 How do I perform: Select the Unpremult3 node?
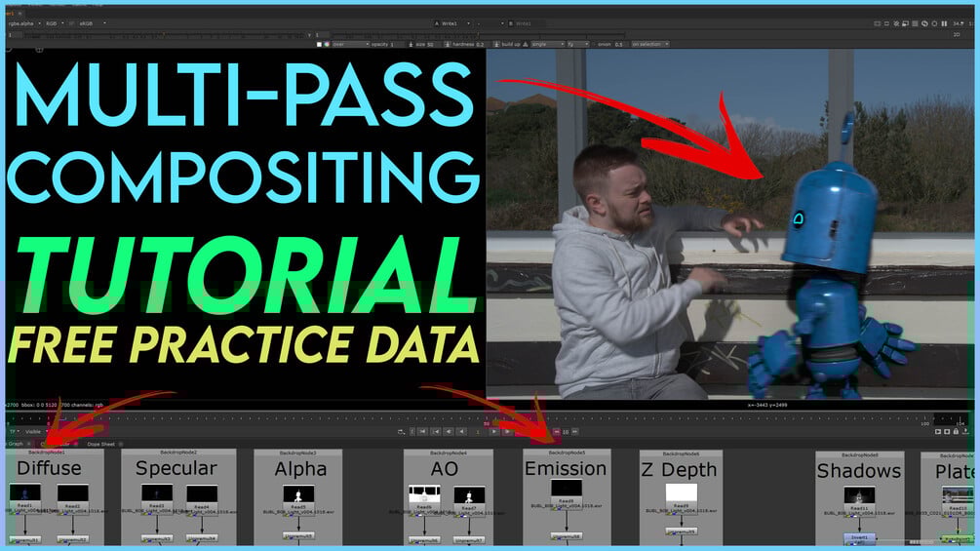tap(157, 538)
